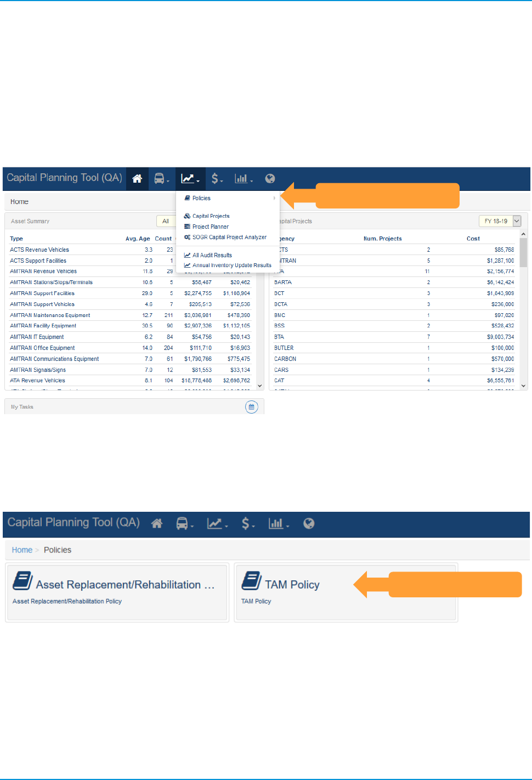Click the All filter in Asset Summary

tap(166, 221)
